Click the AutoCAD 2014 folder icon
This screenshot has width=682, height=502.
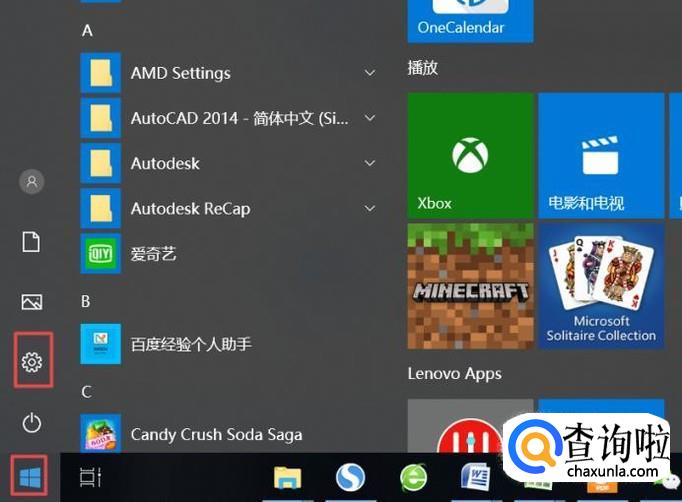coord(100,118)
